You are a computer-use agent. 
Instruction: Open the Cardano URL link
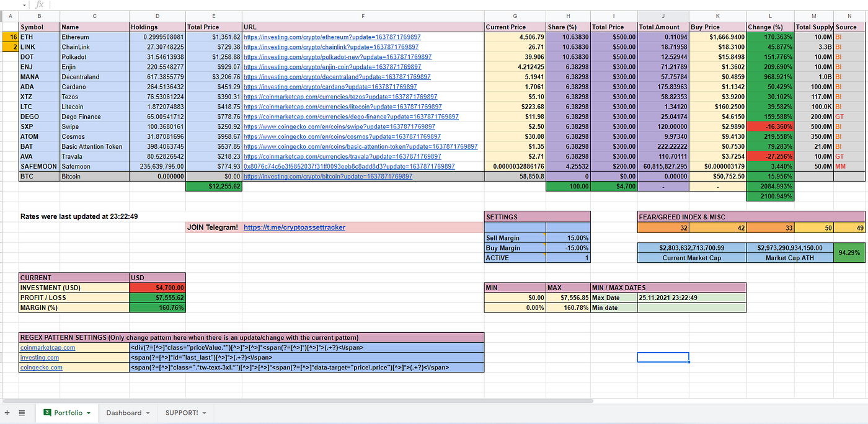[330, 87]
